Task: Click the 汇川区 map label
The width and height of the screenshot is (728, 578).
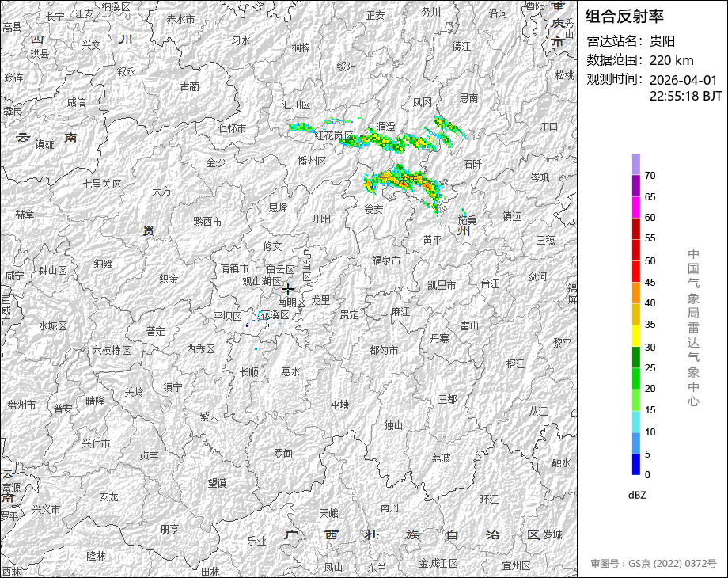Action: 297,105
